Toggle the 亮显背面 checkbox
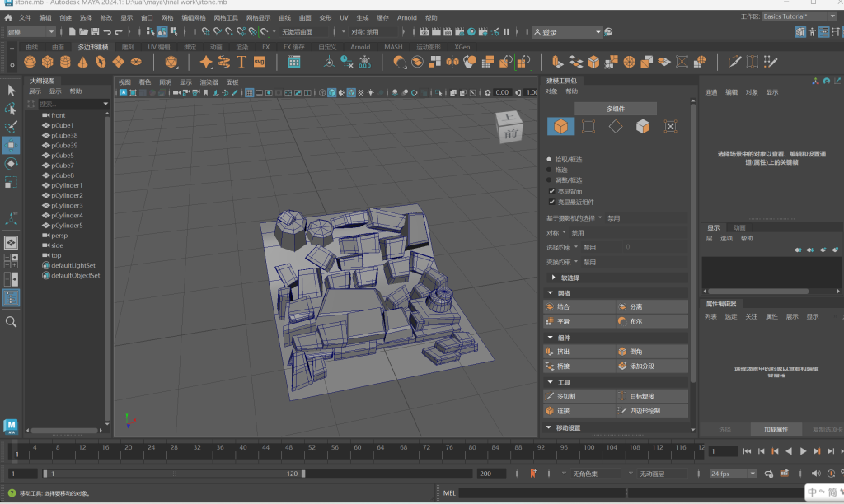This screenshot has width=844, height=504. pyautogui.click(x=551, y=191)
